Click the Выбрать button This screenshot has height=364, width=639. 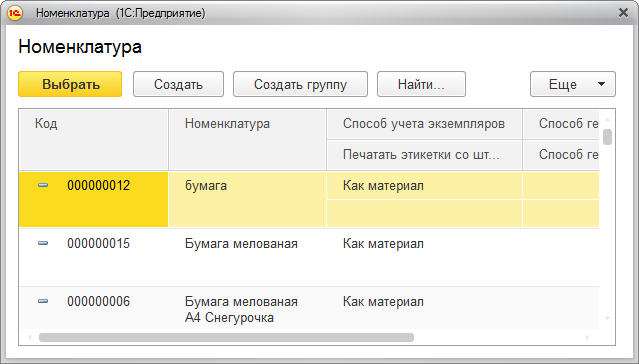coord(70,84)
